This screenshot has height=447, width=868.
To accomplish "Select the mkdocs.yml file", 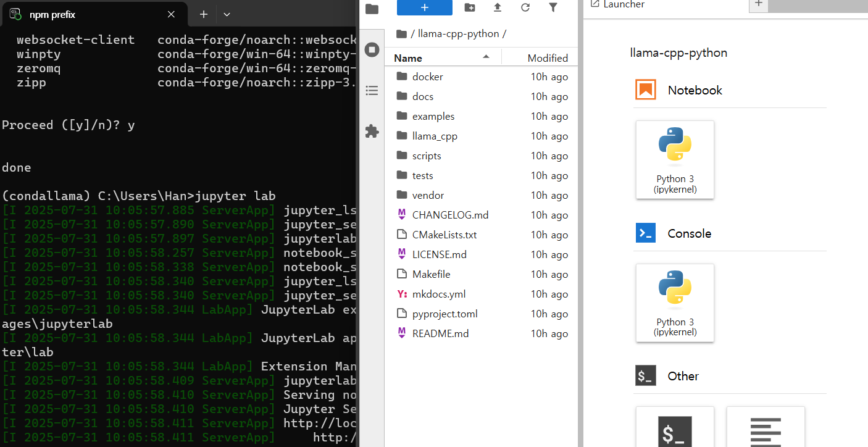I will point(481,294).
